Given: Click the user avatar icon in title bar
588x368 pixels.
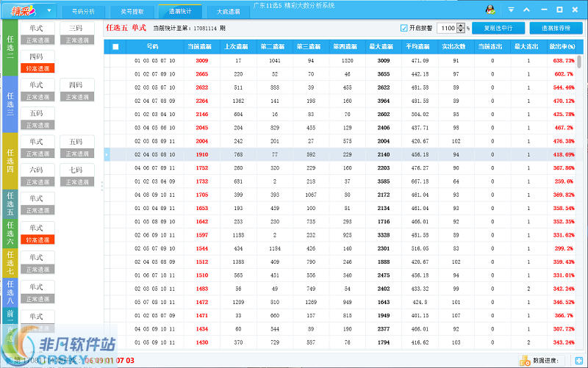Looking at the screenshot, I should click(x=490, y=10).
